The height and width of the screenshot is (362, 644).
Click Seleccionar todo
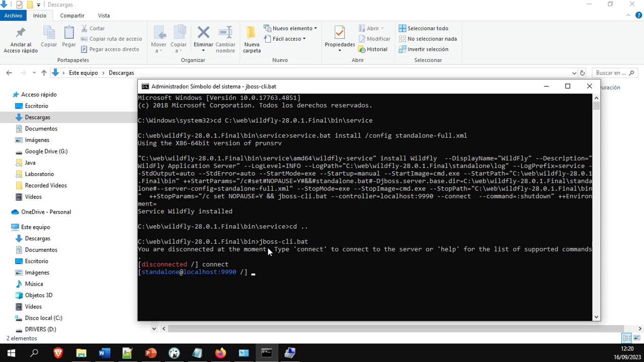(423, 29)
